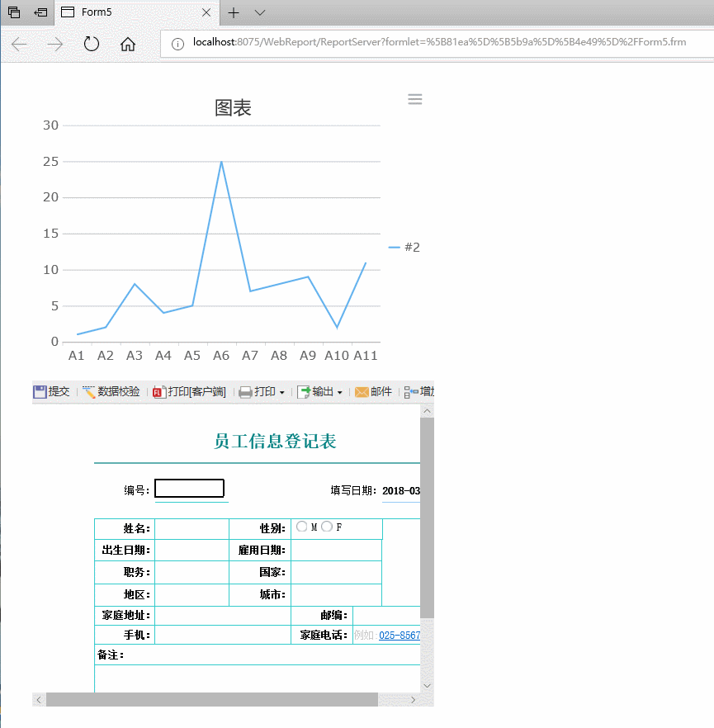The image size is (714, 728).
Task: Click the 手机 mobile phone field
Action: 223,635
